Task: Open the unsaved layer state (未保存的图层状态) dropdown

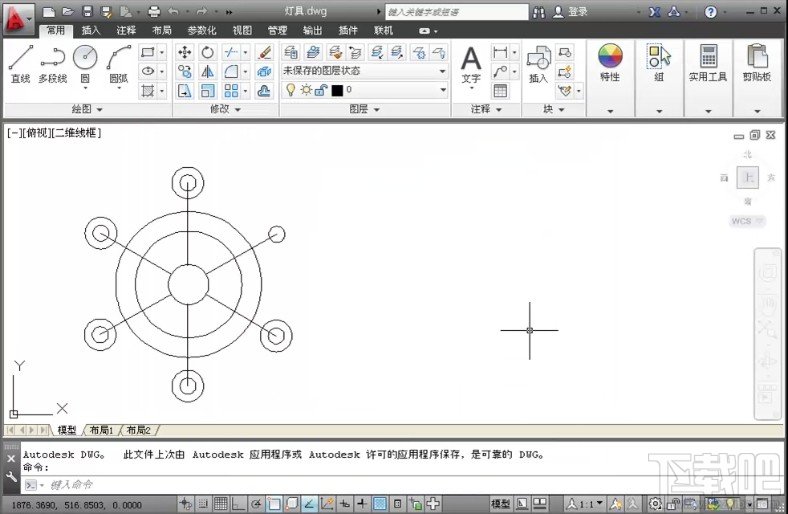Action: click(364, 71)
